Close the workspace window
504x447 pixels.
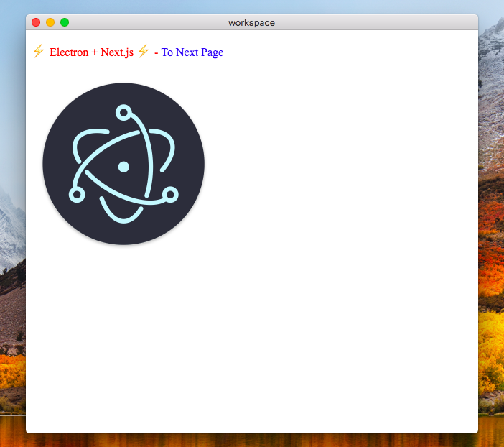coord(36,22)
